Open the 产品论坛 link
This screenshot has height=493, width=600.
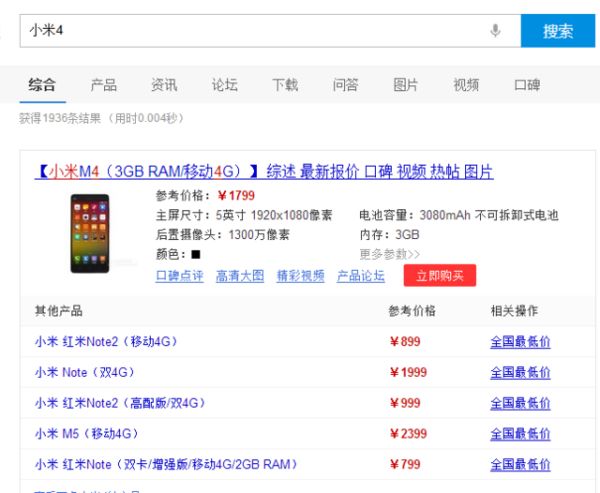click(360, 276)
